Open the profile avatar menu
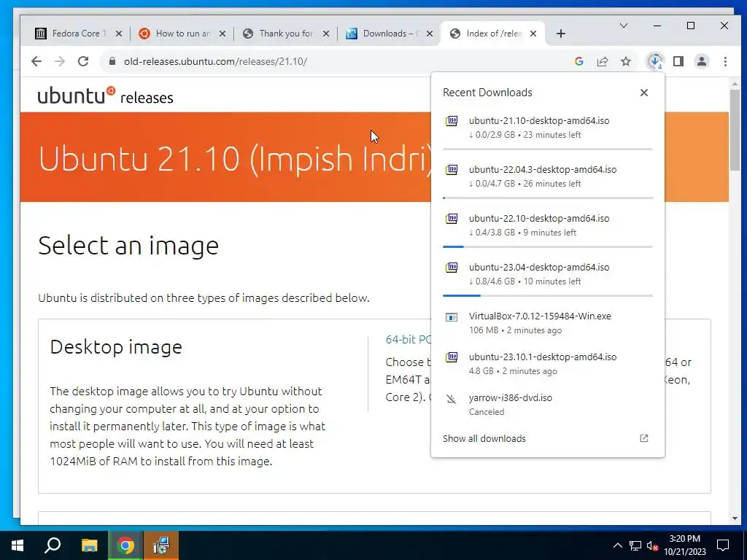The height and width of the screenshot is (560, 747). (x=702, y=61)
